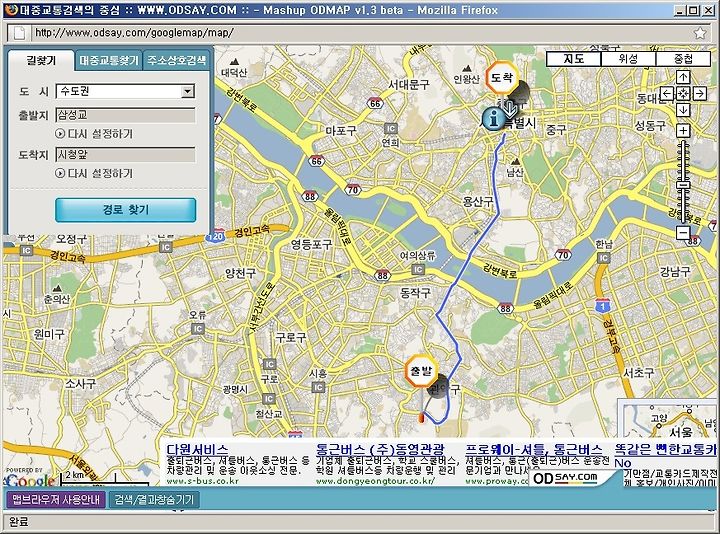
Task: Open the 다원서비스 ad link
Action: (197, 450)
